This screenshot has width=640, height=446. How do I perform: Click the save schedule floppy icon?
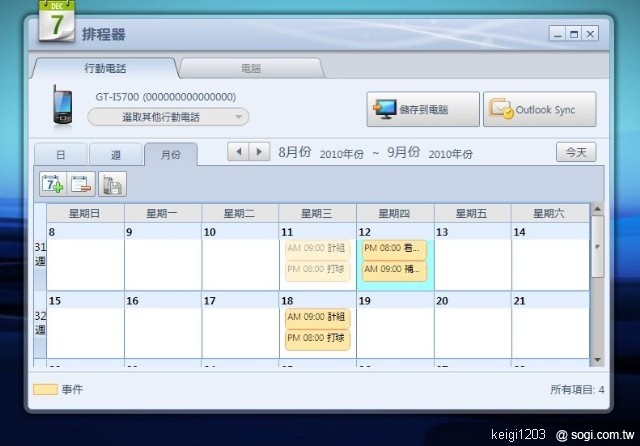click(x=113, y=184)
